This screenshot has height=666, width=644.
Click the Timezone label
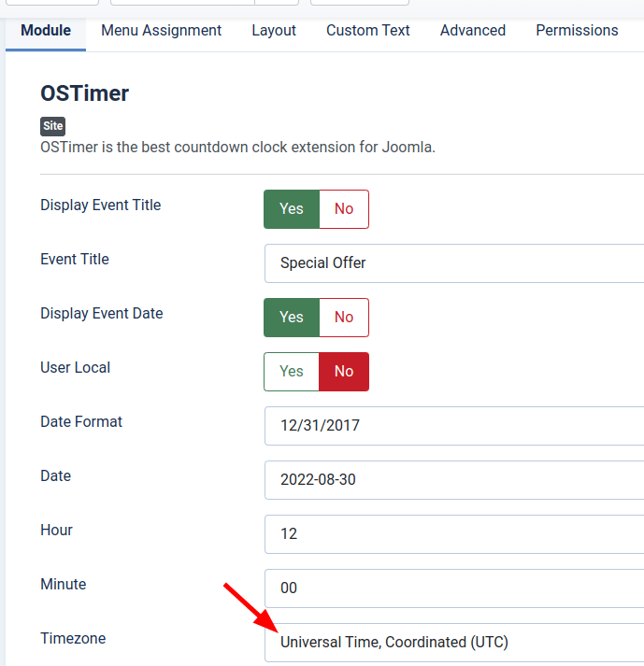[73, 638]
